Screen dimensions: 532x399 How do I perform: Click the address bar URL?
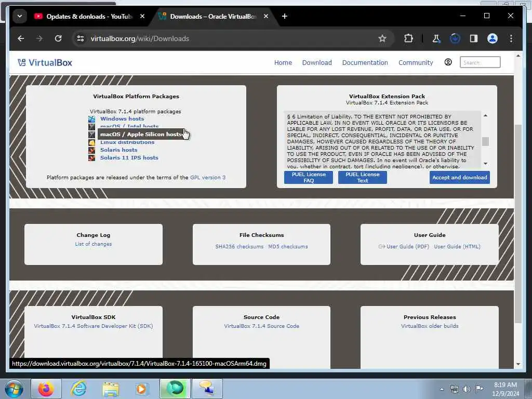tap(140, 38)
